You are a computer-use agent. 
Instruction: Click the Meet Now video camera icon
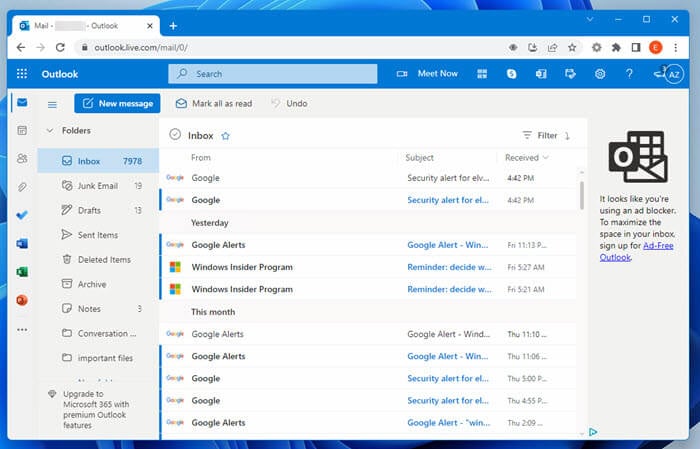click(402, 74)
